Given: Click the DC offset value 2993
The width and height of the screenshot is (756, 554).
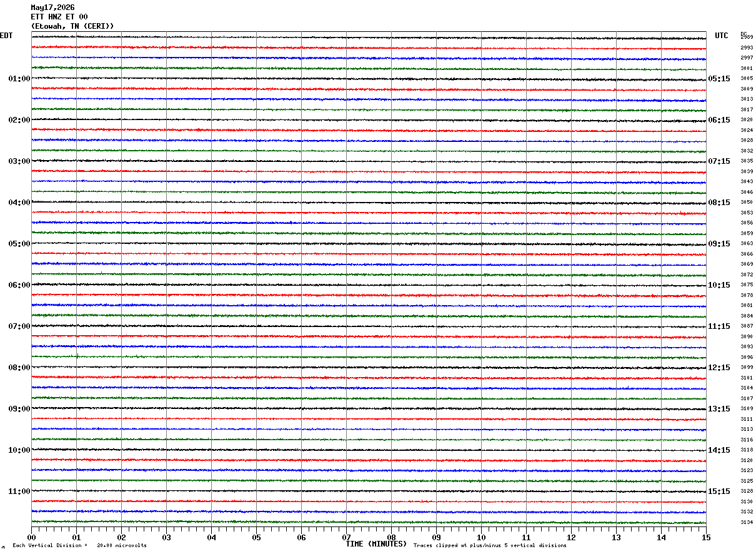Looking at the screenshot, I should tap(747, 48).
